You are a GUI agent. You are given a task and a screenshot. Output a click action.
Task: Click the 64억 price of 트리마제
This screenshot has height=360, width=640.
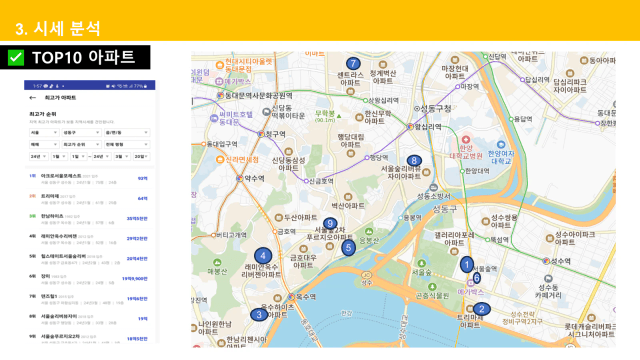pos(142,198)
